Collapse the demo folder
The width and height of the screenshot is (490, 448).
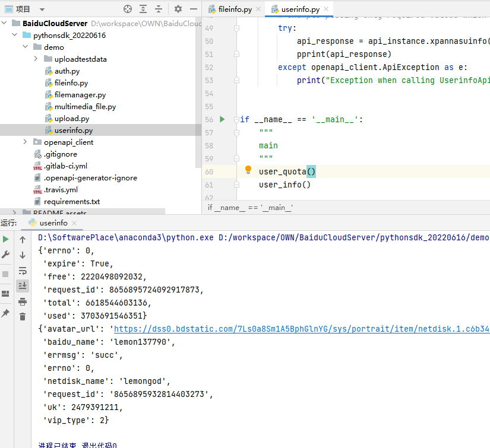[x=25, y=47]
